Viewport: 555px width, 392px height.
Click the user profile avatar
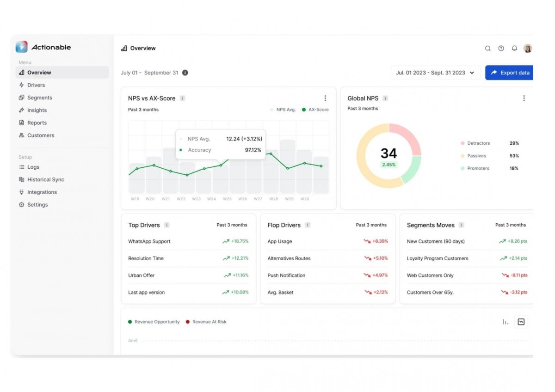click(x=528, y=48)
